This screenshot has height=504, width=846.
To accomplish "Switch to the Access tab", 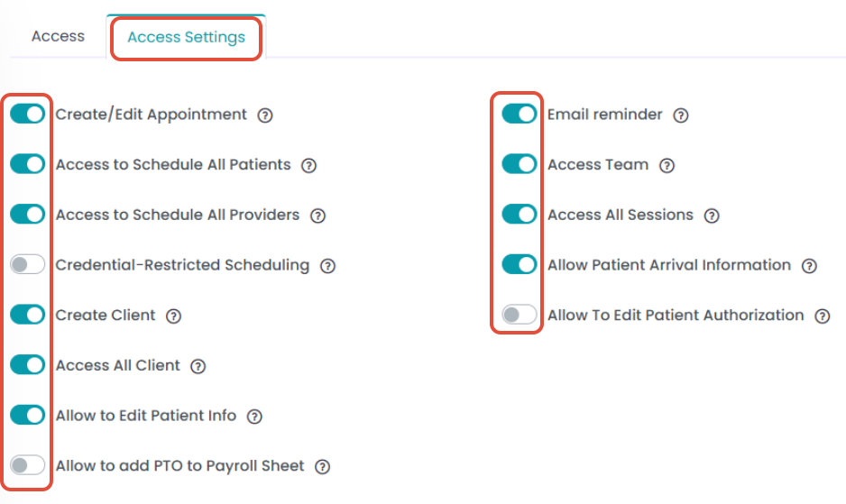I will point(58,37).
